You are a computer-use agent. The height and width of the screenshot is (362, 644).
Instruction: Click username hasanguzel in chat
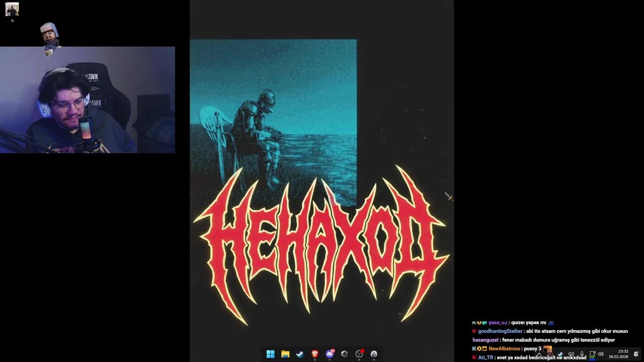click(486, 340)
